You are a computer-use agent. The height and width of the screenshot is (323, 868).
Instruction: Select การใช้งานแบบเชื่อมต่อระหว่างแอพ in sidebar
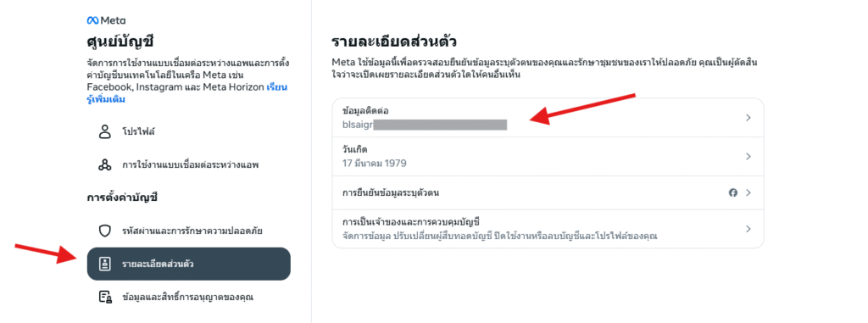[x=189, y=164]
